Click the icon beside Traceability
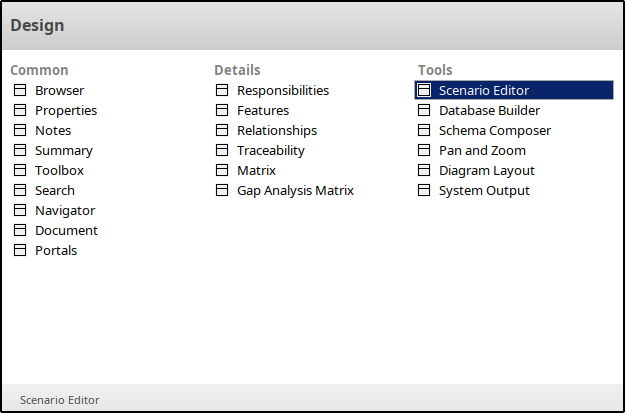This screenshot has width=625, height=413. point(222,150)
